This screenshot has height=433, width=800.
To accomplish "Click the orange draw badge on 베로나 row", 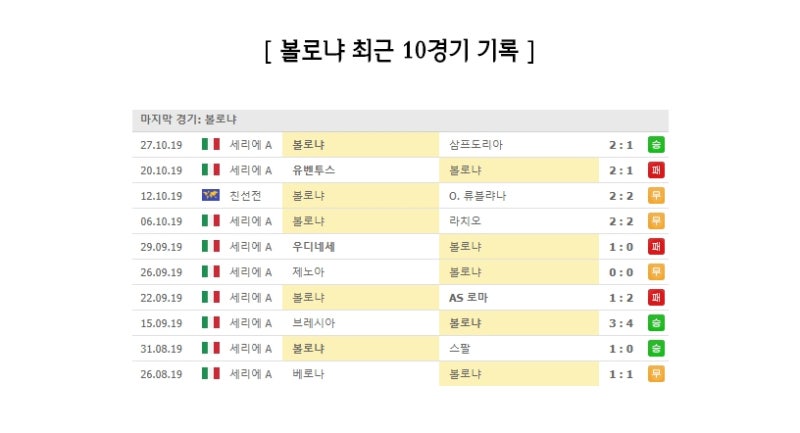I will point(656,374).
